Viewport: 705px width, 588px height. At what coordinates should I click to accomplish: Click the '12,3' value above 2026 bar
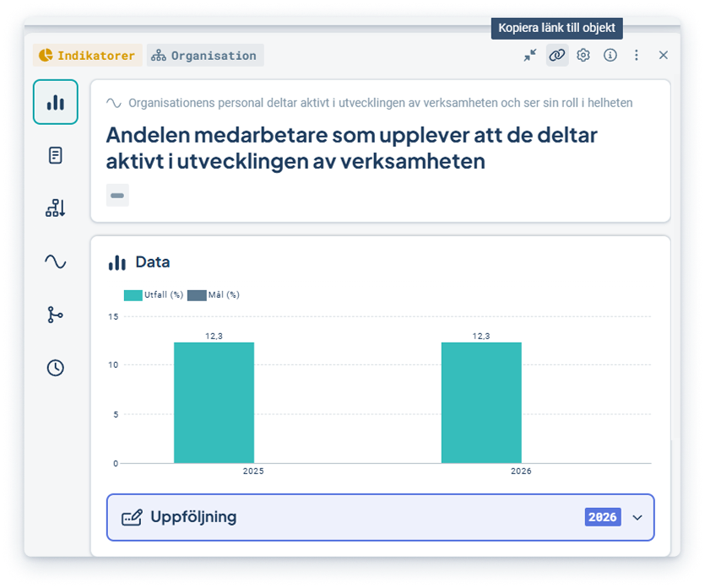point(481,336)
